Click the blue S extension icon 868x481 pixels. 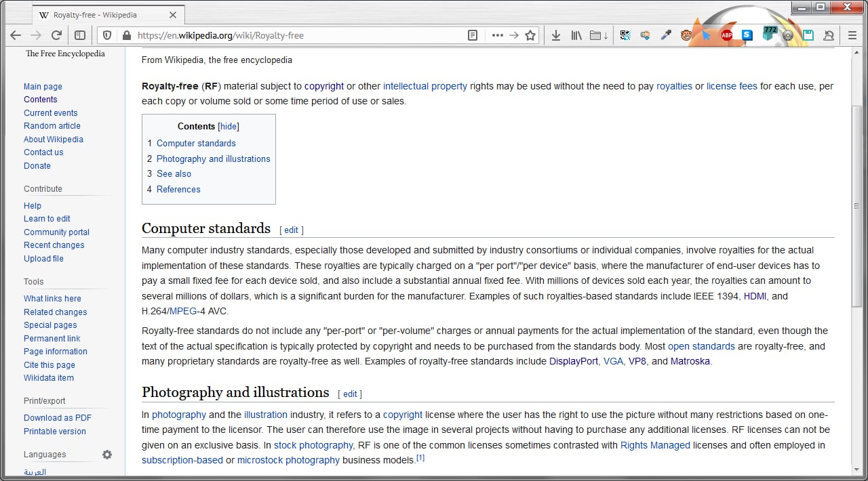pyautogui.click(x=747, y=35)
